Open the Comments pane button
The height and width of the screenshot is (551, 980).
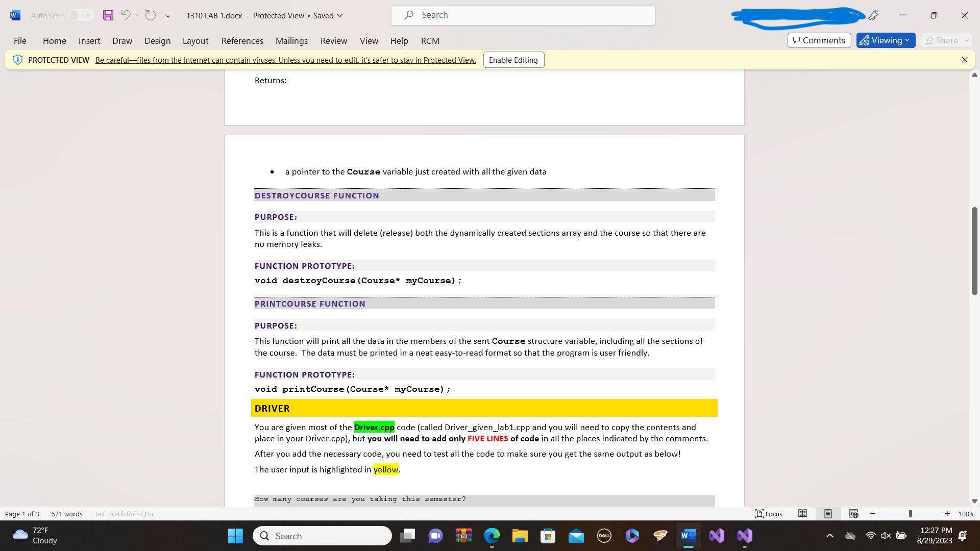pyautogui.click(x=819, y=40)
